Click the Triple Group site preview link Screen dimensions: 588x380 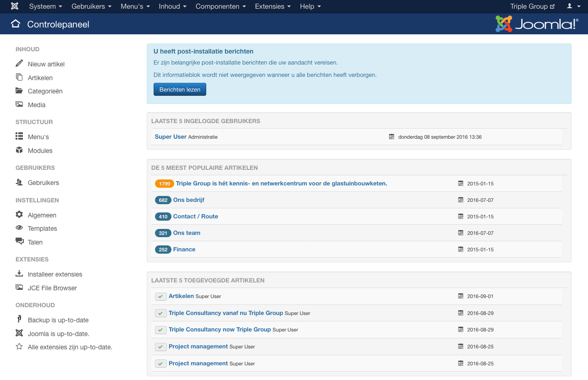point(532,6)
